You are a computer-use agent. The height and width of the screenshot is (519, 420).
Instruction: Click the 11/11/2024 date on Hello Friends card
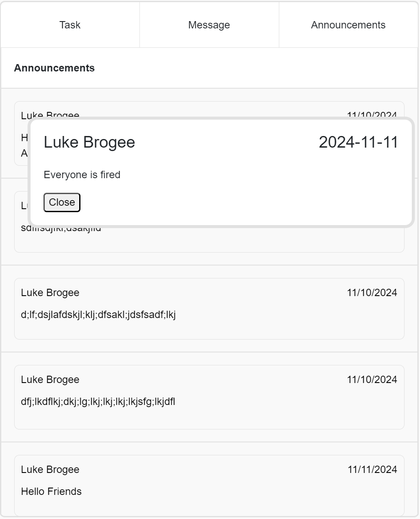point(372,470)
